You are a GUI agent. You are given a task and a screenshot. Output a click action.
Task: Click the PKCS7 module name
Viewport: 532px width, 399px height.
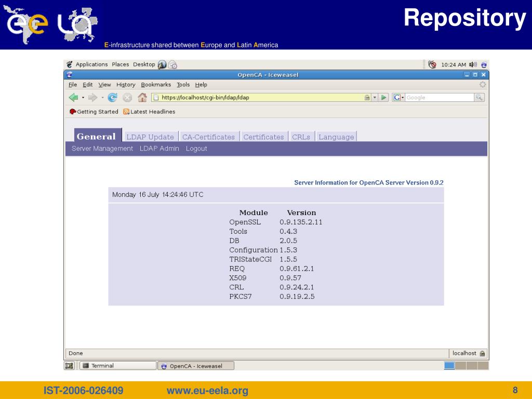tap(240, 297)
